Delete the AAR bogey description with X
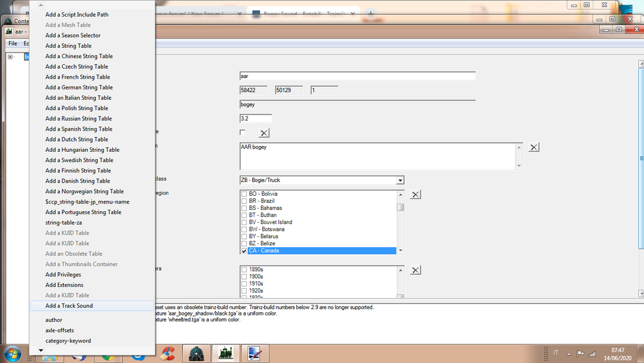 (x=533, y=147)
